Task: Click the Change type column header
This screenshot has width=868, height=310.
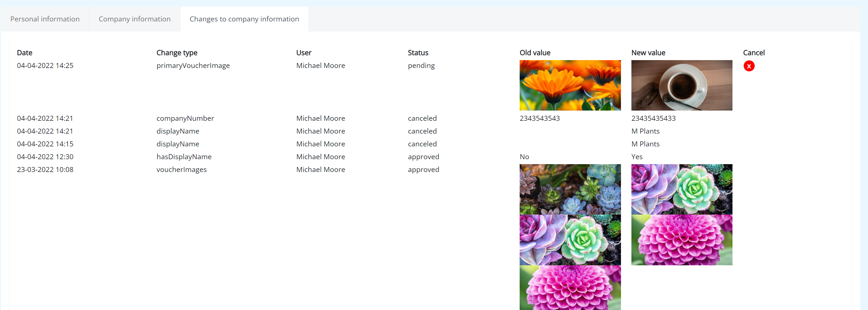Action: click(177, 53)
